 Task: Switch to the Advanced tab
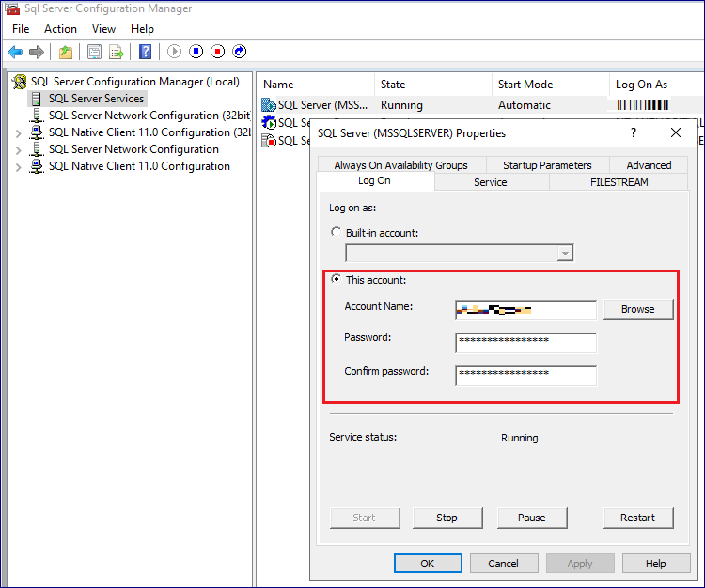click(x=649, y=165)
